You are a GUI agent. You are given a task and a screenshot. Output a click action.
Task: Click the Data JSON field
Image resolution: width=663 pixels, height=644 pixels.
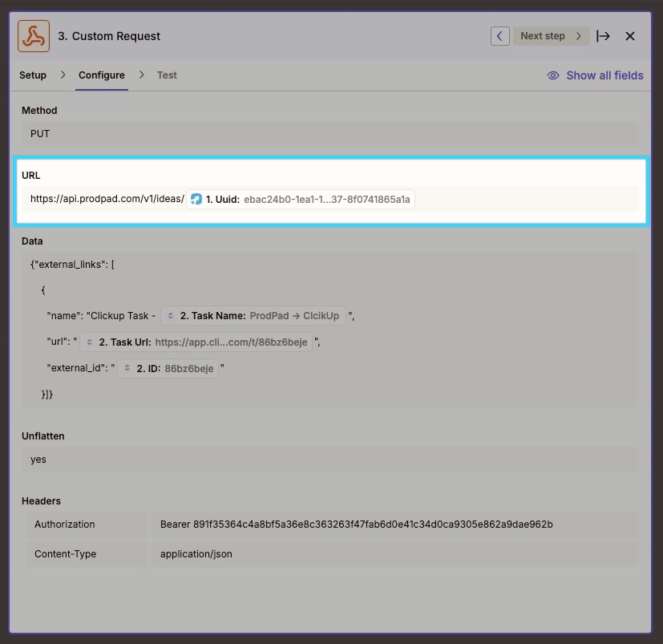pos(329,330)
